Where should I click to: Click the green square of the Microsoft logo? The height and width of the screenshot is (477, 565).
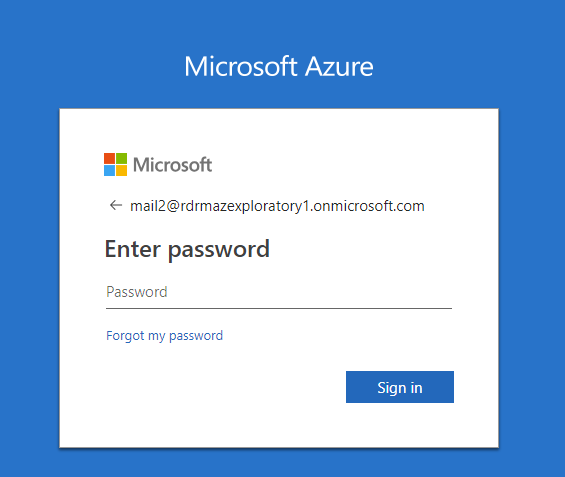(x=121, y=159)
